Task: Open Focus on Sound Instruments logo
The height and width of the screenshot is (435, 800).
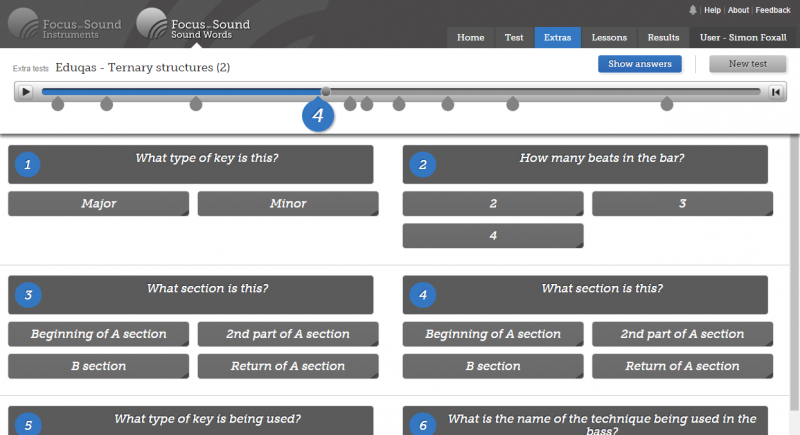Action: click(x=65, y=24)
